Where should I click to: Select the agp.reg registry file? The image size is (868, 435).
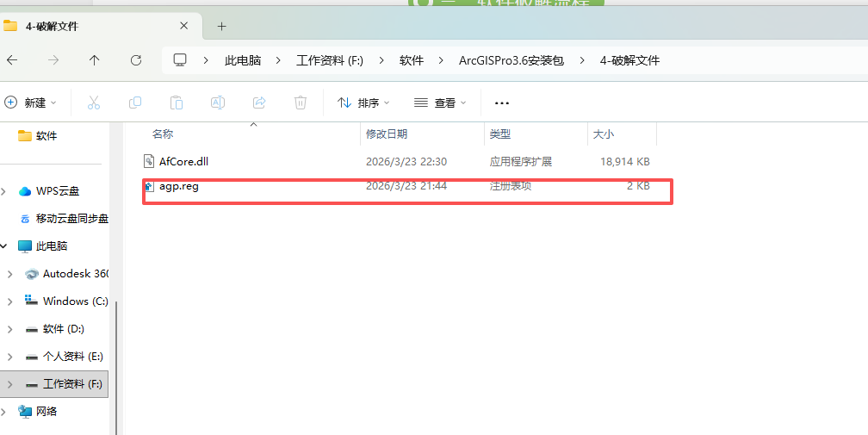(178, 186)
